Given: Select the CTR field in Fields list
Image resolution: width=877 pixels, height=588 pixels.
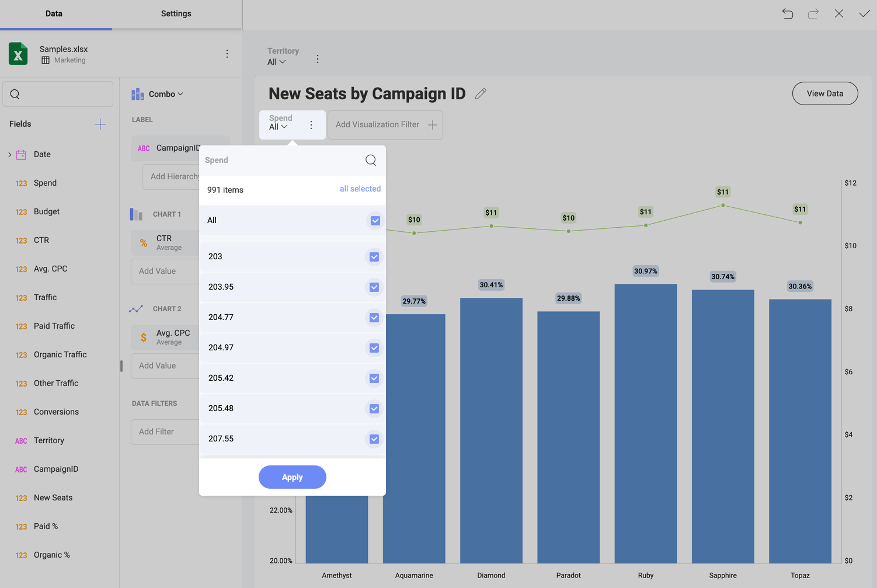Looking at the screenshot, I should point(41,240).
